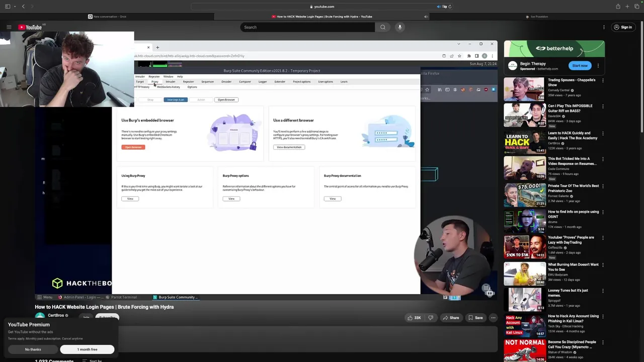Open This Bot Tricked Me video title
This screenshot has height=362, width=644.
573,161
